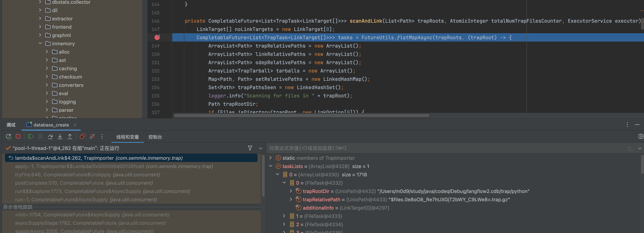This screenshot has width=644, height=233.
Task: Open more debug toolbar actions
Action: tap(102, 137)
